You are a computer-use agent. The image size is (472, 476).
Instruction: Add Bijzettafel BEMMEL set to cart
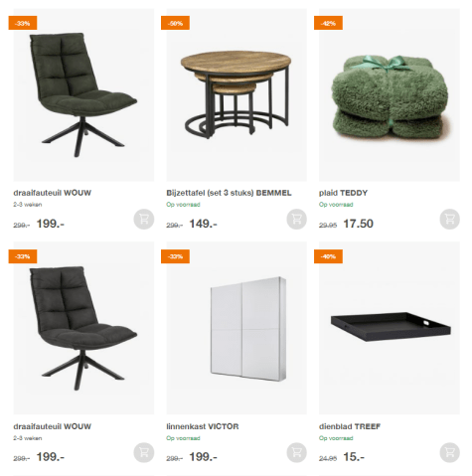pos(296,219)
